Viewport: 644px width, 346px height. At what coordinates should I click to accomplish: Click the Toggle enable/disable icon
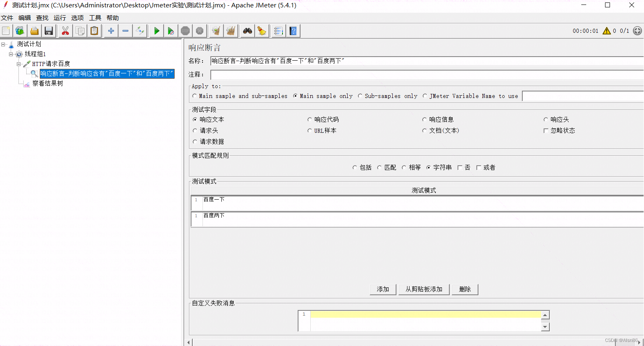tap(140, 31)
